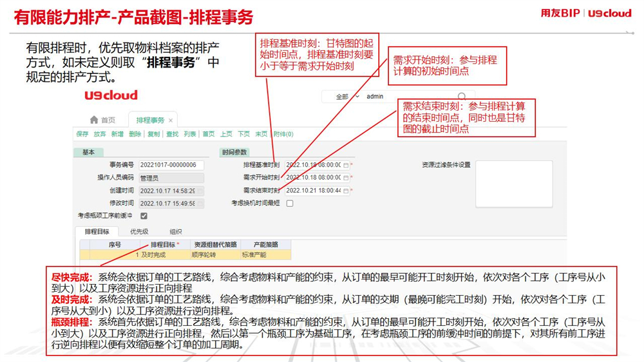Click the 基本 section header
Image resolution: width=644 pixels, height=362 pixels.
pyautogui.click(x=88, y=152)
